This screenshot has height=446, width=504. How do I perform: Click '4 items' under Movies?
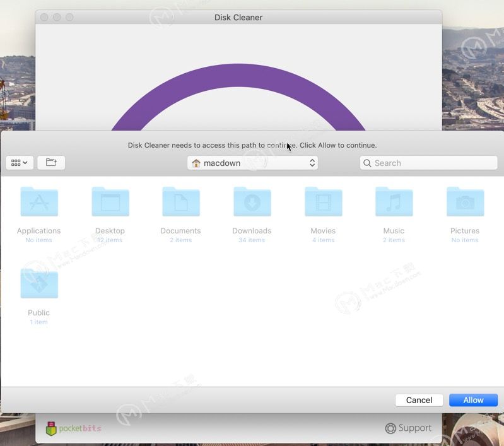click(324, 240)
